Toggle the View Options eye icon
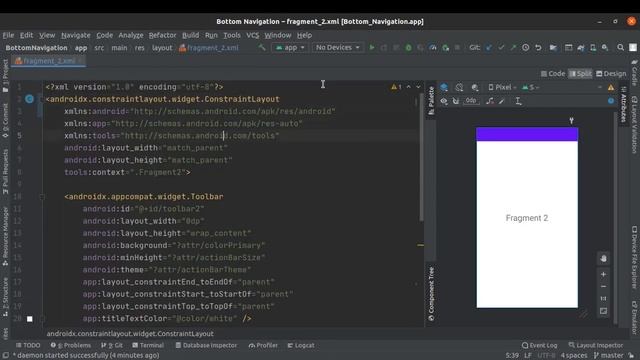The width and height of the screenshot is (640, 360). 444,101
